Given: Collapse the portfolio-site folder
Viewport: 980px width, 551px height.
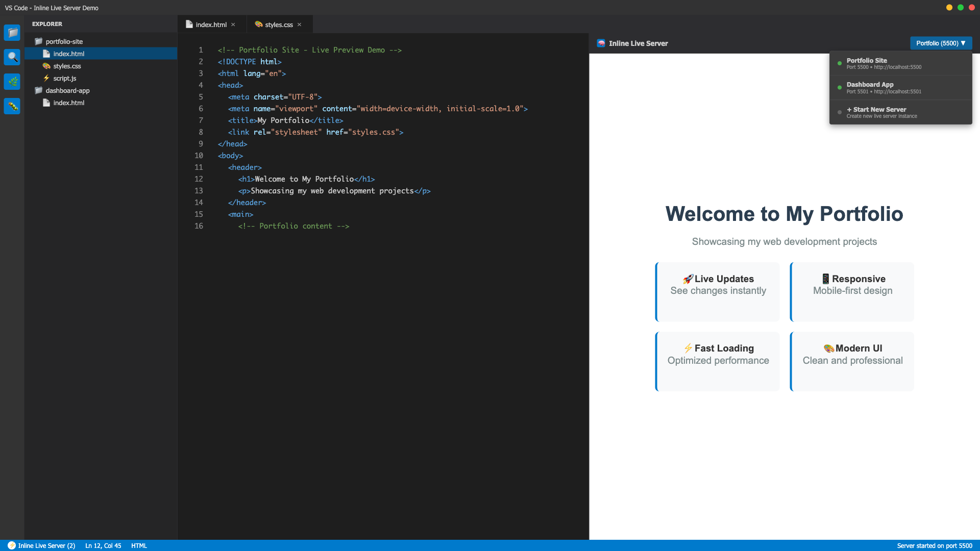Looking at the screenshot, I should [64, 42].
